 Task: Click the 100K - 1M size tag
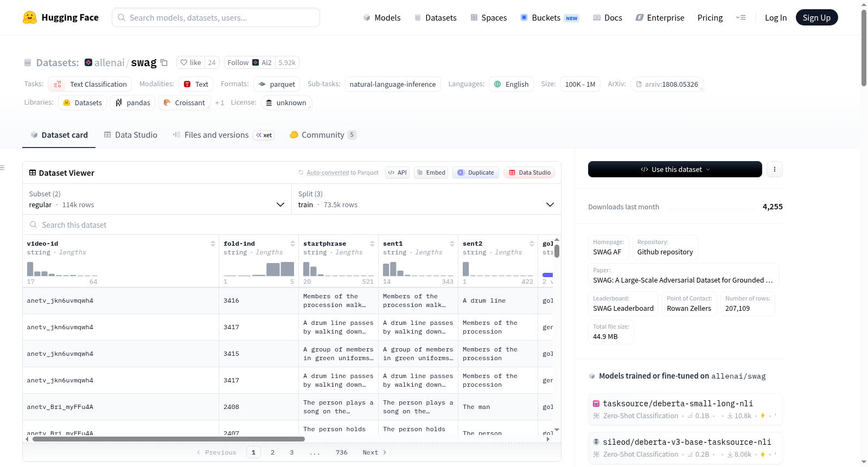(580, 84)
